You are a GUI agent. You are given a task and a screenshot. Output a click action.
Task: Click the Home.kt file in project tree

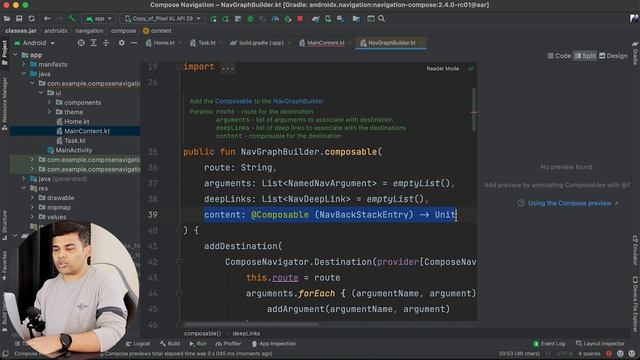coord(76,122)
